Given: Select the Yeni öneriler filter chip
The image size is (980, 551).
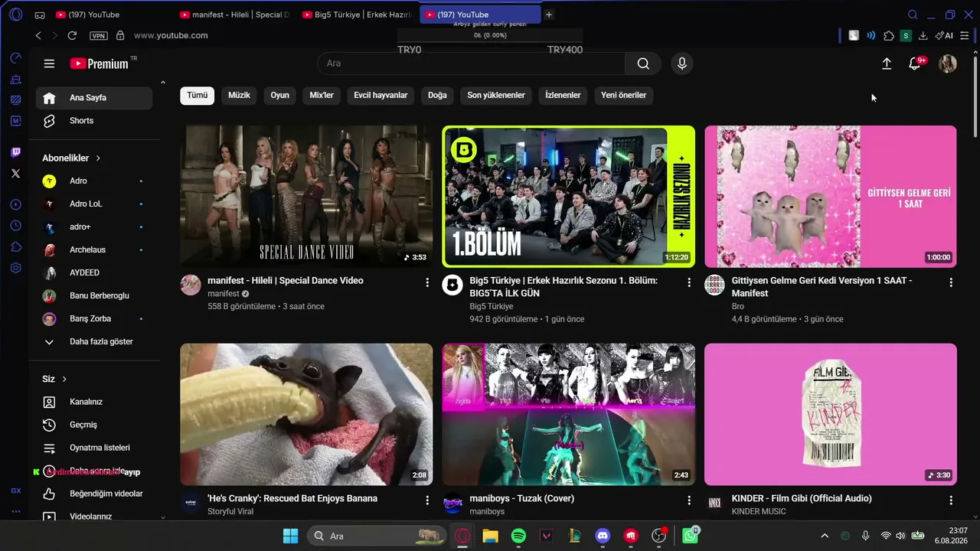Looking at the screenshot, I should 623,95.
